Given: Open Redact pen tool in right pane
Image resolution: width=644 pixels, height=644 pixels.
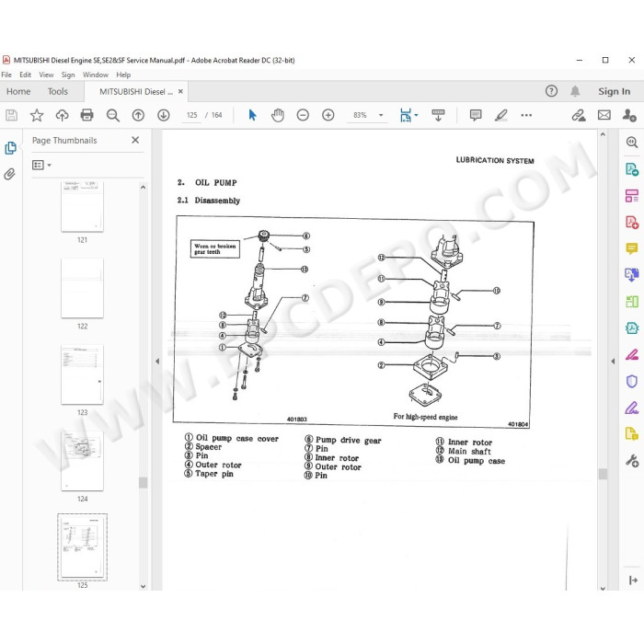Looking at the screenshot, I should (632, 354).
